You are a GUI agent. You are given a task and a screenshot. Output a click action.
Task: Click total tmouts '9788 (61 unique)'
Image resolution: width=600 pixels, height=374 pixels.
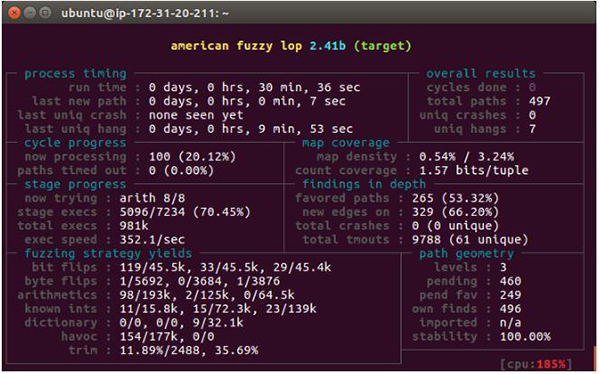click(470, 240)
